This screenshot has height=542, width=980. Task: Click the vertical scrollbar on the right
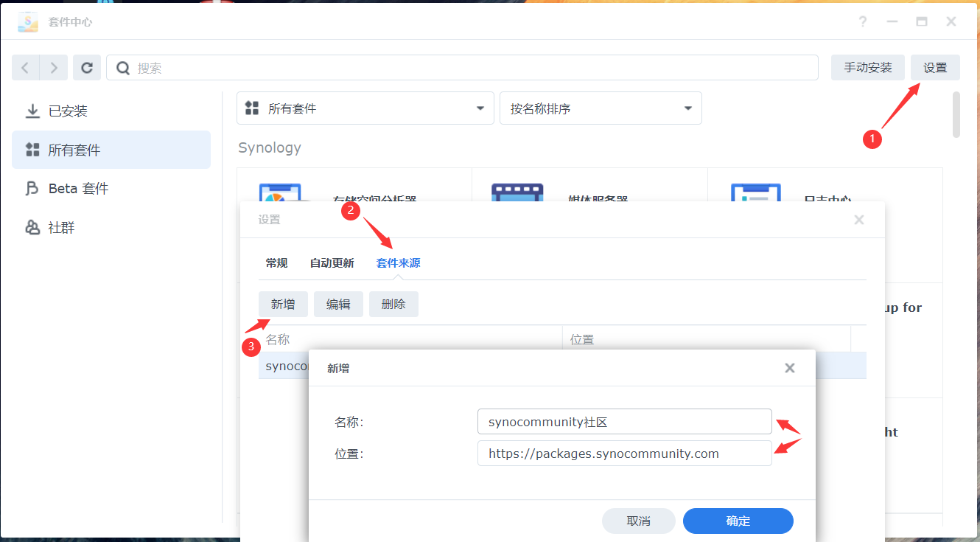(x=956, y=115)
